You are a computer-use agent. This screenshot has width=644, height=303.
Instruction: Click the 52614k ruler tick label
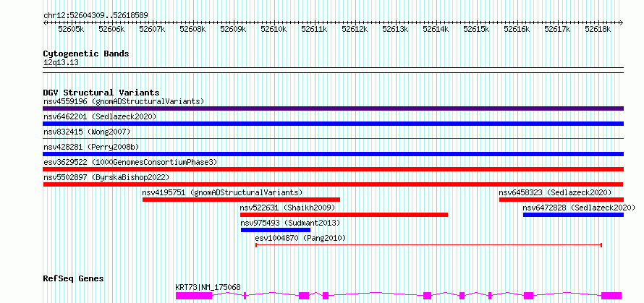click(x=436, y=29)
